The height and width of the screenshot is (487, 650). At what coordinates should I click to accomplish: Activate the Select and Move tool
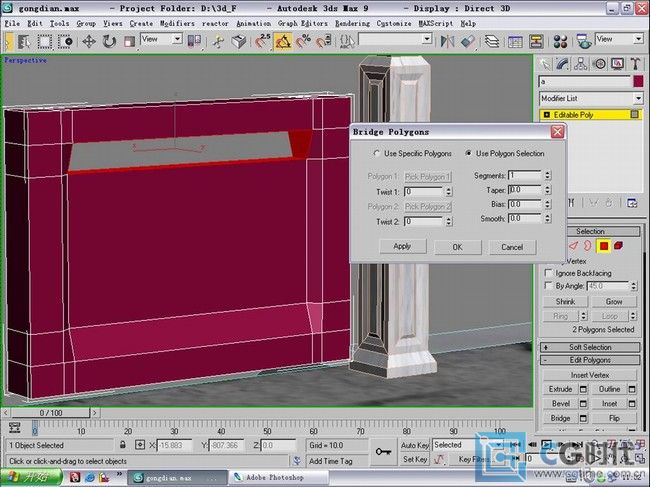(x=89, y=41)
